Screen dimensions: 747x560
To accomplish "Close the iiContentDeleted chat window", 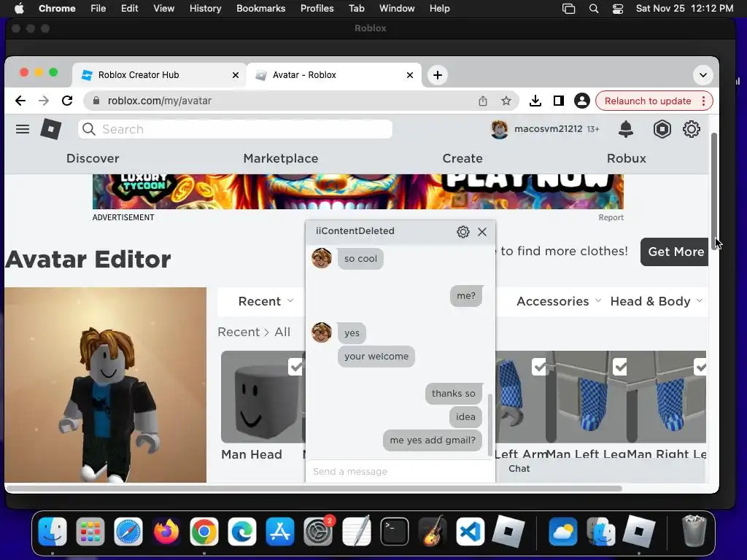I will click(x=482, y=232).
